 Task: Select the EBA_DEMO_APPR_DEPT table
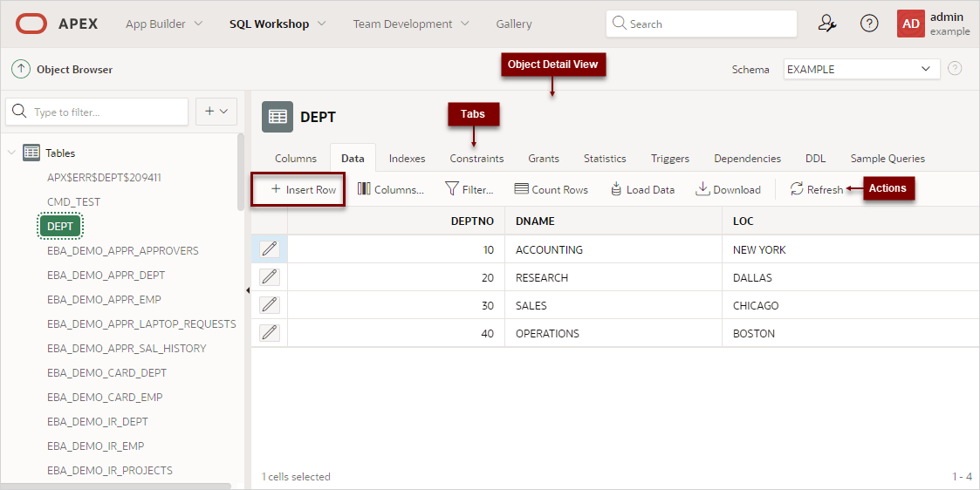pos(106,275)
